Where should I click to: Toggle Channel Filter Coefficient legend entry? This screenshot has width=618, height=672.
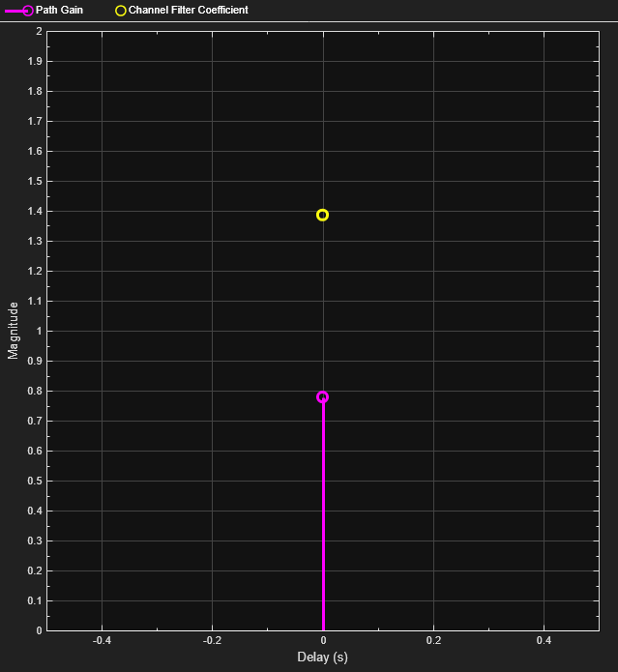(182, 11)
